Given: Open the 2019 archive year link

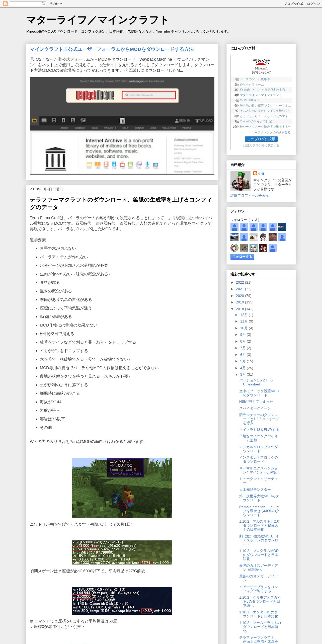Looking at the screenshot, I should (240, 302).
